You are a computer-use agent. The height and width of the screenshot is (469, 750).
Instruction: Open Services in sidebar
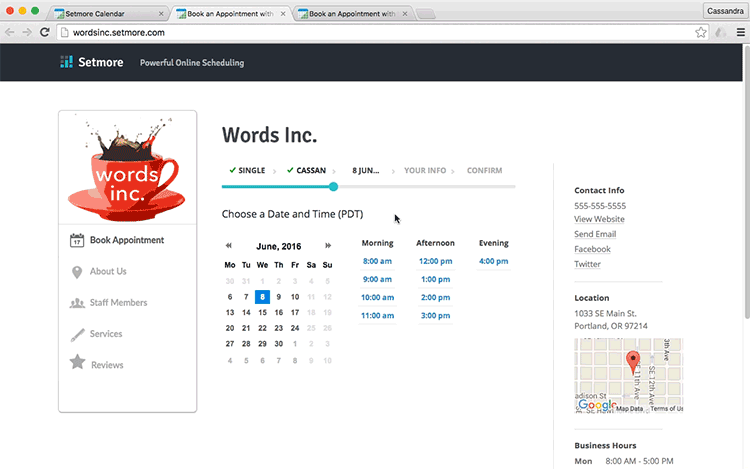pos(106,334)
